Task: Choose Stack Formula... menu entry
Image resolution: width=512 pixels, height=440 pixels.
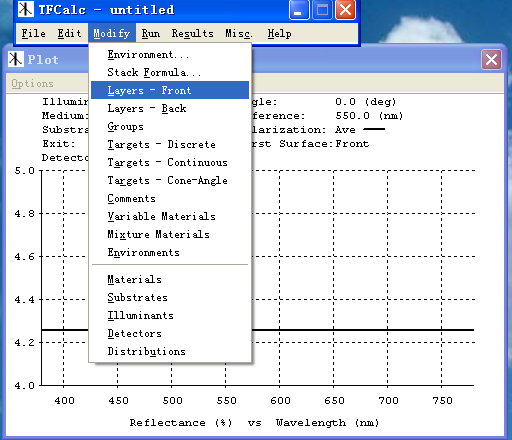Action: (x=170, y=72)
